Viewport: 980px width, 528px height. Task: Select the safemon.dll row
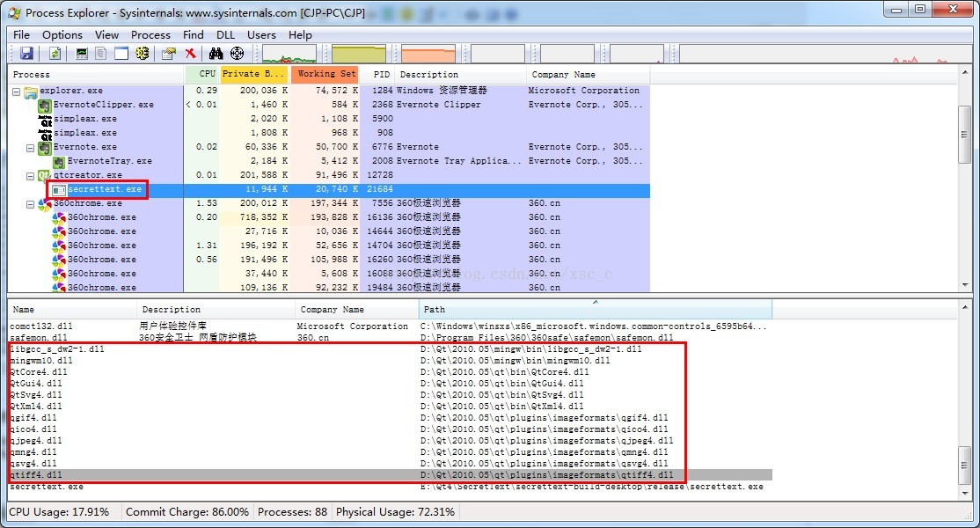click(x=391, y=337)
